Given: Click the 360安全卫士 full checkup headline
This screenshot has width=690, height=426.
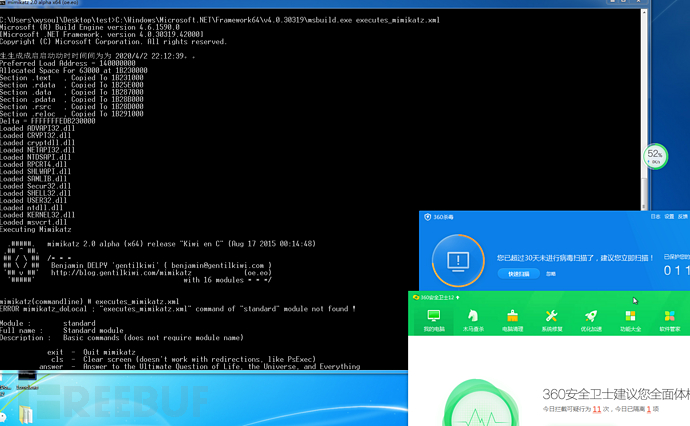Looking at the screenshot, I should [x=616, y=394].
